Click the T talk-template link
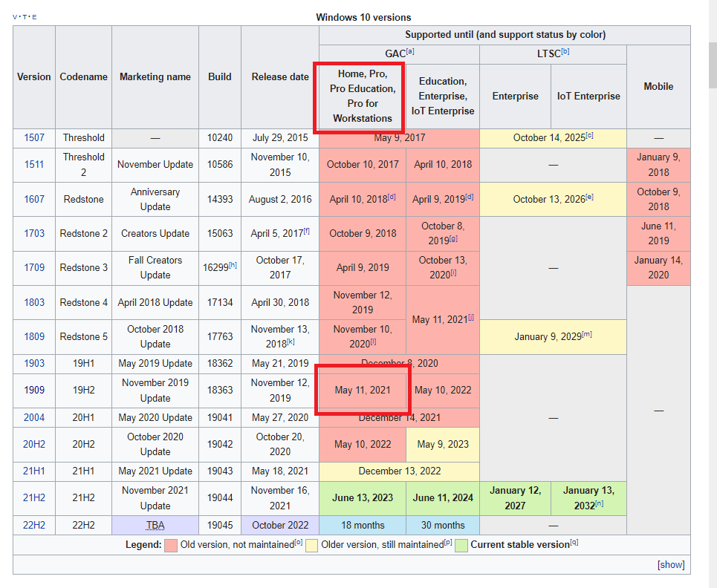 (25, 17)
